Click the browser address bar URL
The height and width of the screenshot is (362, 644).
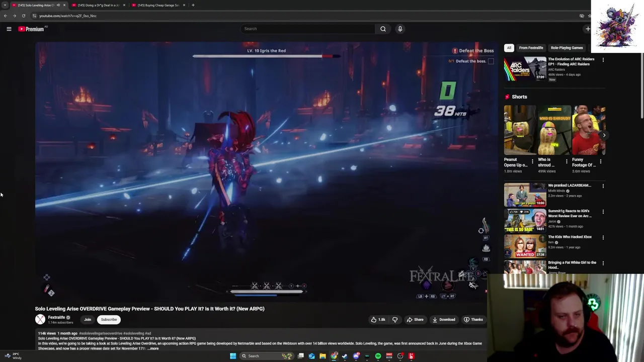pos(68,16)
